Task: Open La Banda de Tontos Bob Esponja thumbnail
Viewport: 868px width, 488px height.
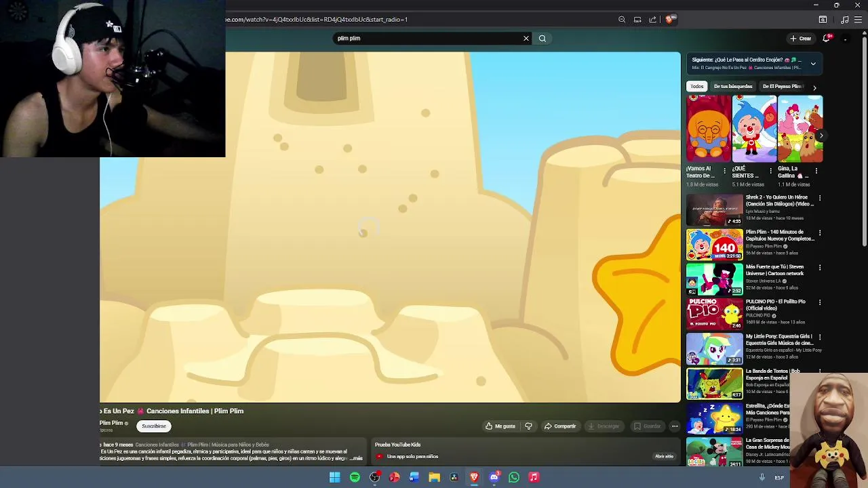Action: 715,383
